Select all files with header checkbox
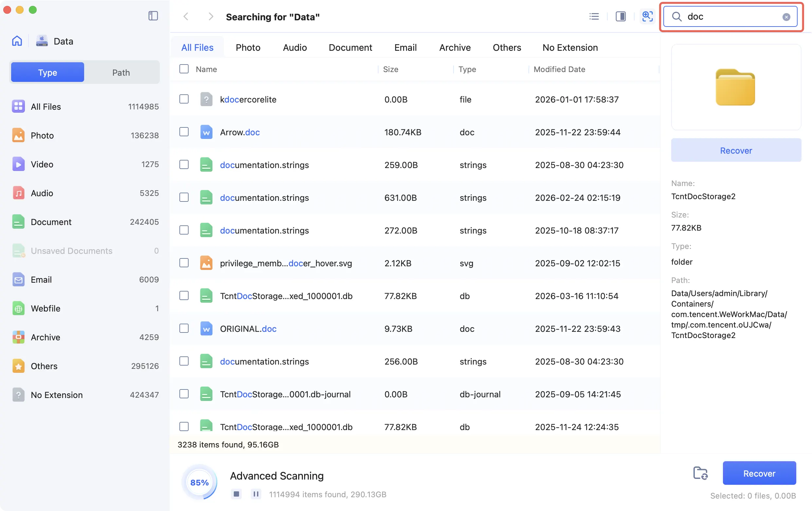812x511 pixels. (184, 69)
